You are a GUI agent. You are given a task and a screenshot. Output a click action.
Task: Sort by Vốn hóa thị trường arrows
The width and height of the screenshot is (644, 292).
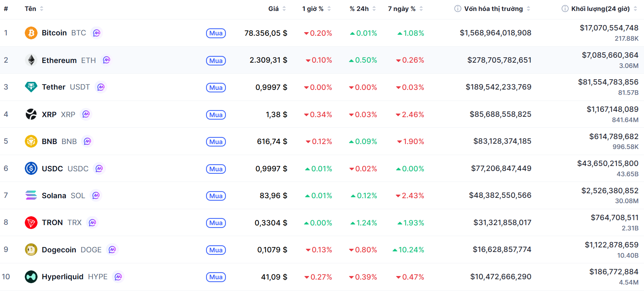click(528, 8)
